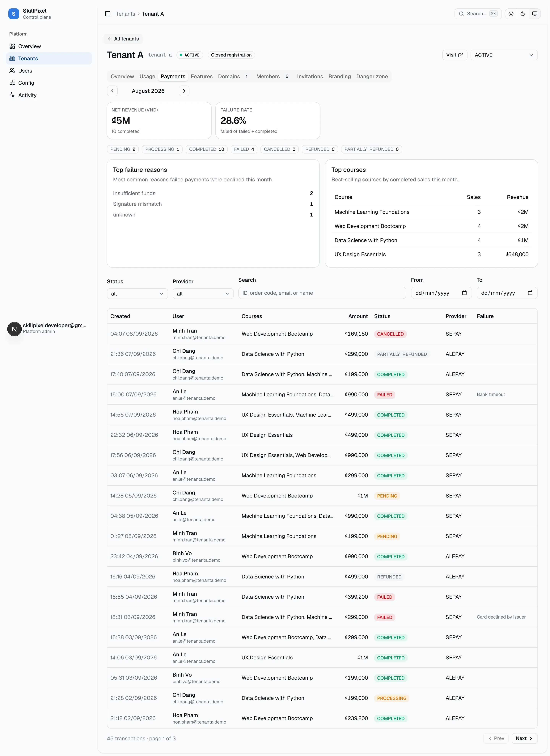Open the To date calendar picker icon
Image resolution: width=550 pixels, height=756 pixels.
click(530, 293)
